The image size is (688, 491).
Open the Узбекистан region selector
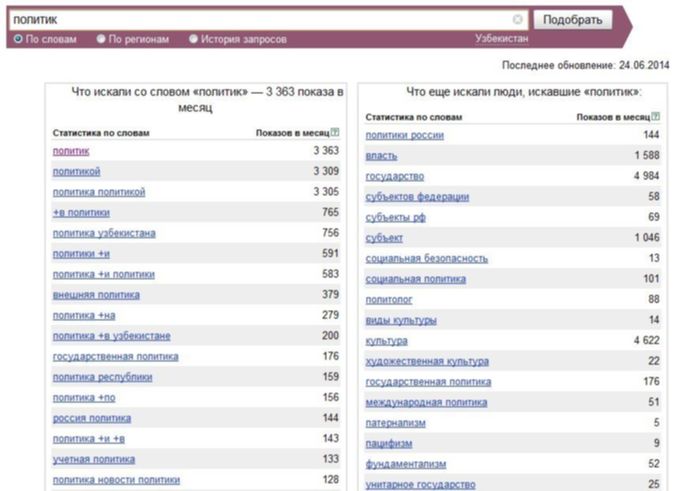(502, 39)
